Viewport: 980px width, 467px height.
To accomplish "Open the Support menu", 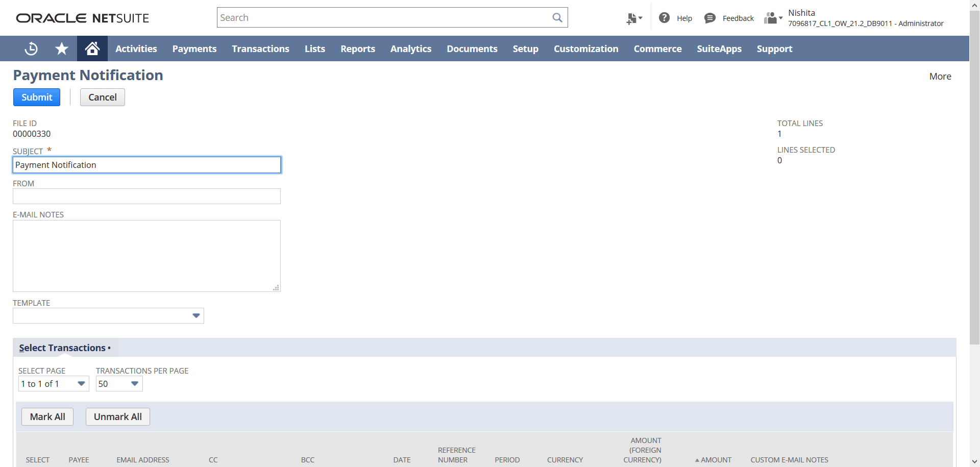I will [775, 48].
